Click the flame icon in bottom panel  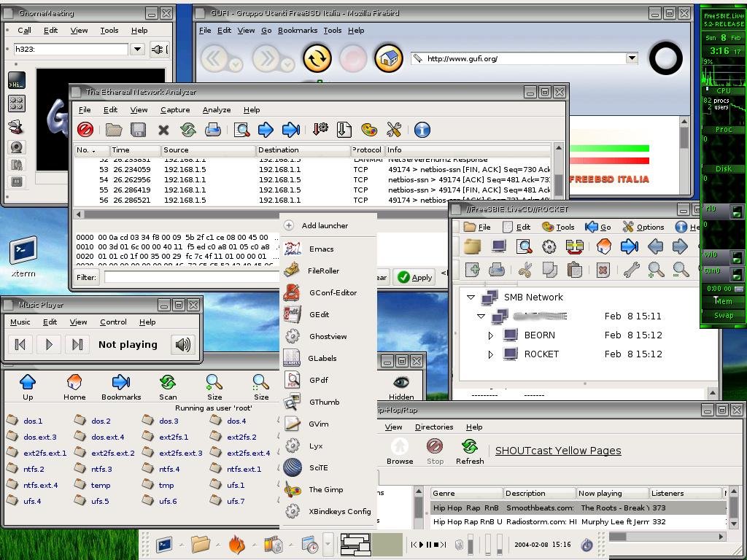237,544
